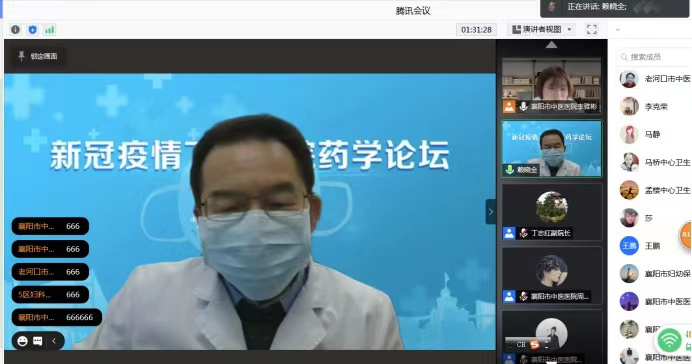The width and height of the screenshot is (692, 364).
Task: Click blue user badge on 襄阳市中医医院周... tile
Action: click(509, 296)
